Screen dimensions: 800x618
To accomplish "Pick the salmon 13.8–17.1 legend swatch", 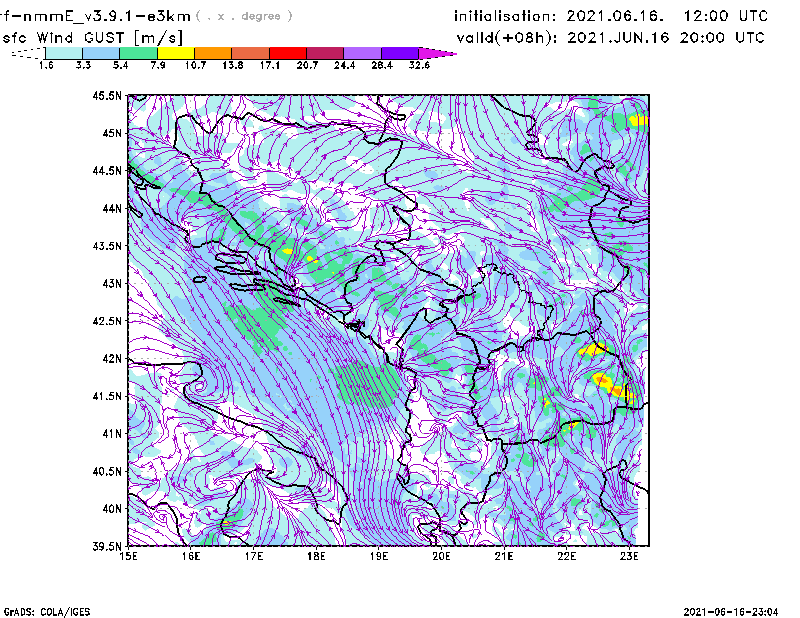I will click(251, 53).
